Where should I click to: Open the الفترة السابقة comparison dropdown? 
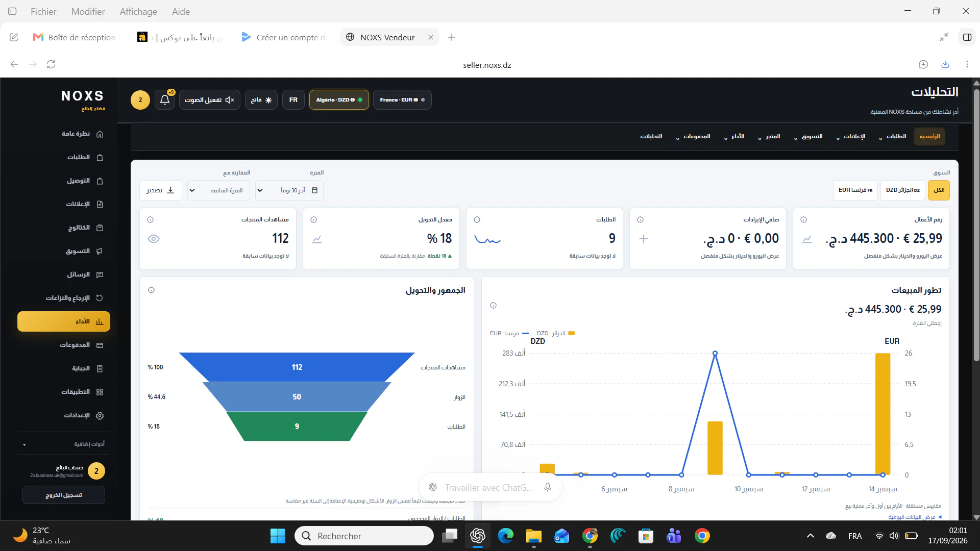219,190
